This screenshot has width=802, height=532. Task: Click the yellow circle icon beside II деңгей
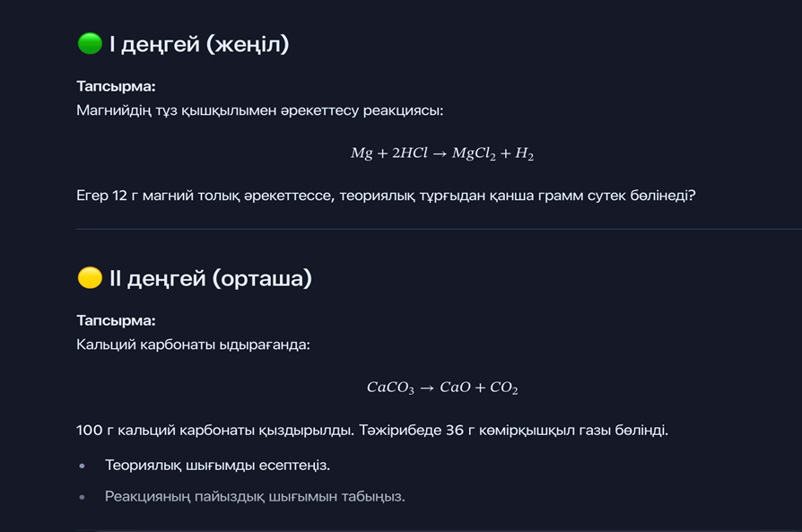[90, 278]
